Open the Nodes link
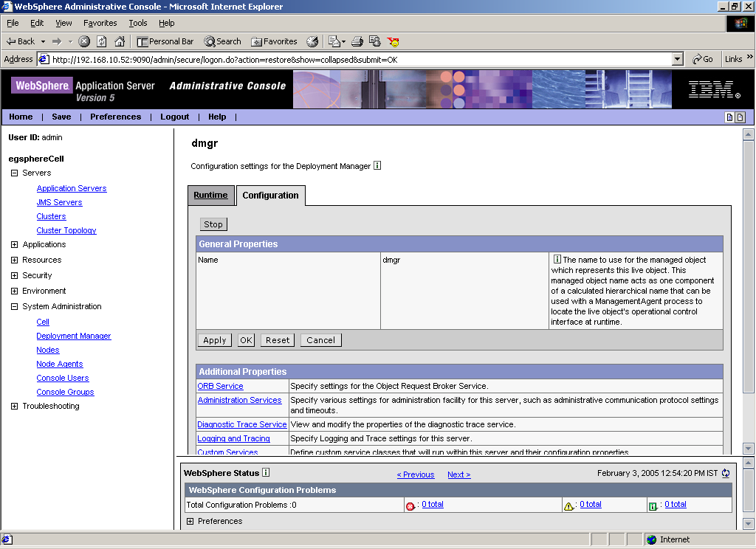Viewport: 756px width, 549px height. pyautogui.click(x=48, y=350)
